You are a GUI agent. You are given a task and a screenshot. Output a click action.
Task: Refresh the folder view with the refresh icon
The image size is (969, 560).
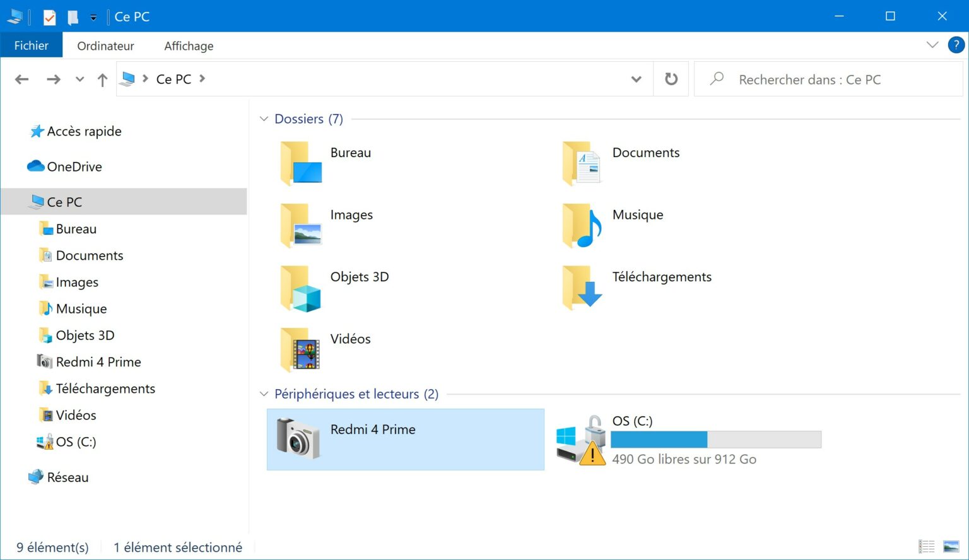(670, 79)
